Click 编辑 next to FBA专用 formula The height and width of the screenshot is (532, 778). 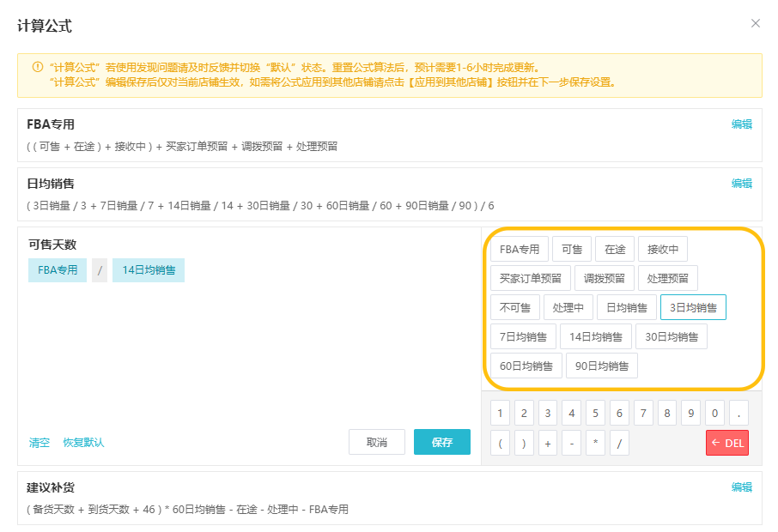click(x=742, y=123)
